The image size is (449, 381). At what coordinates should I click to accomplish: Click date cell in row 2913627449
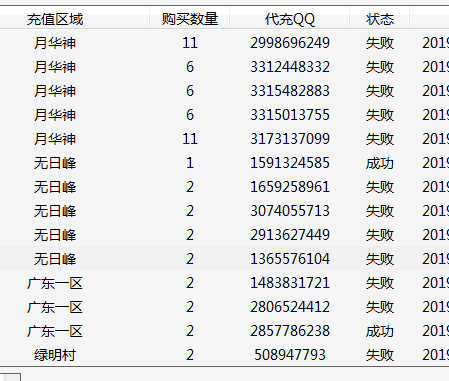click(435, 235)
